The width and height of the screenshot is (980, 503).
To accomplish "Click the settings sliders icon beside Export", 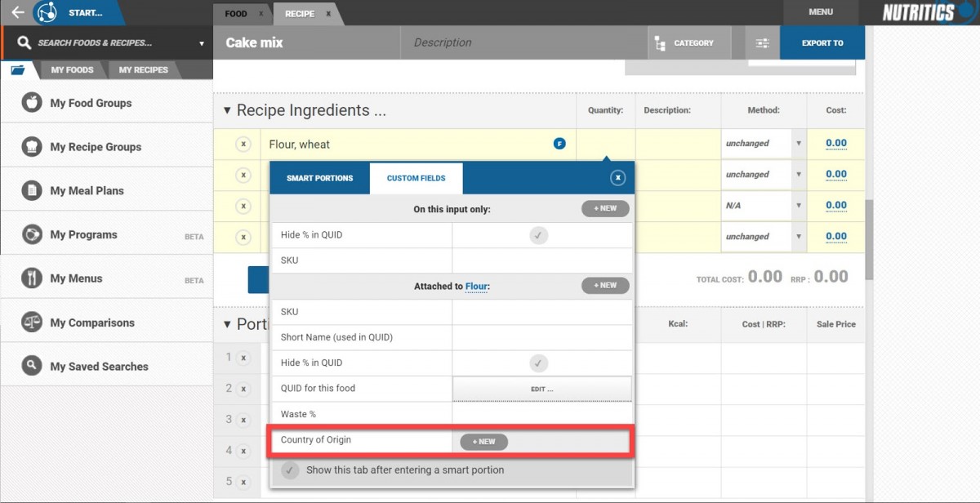I will [762, 43].
